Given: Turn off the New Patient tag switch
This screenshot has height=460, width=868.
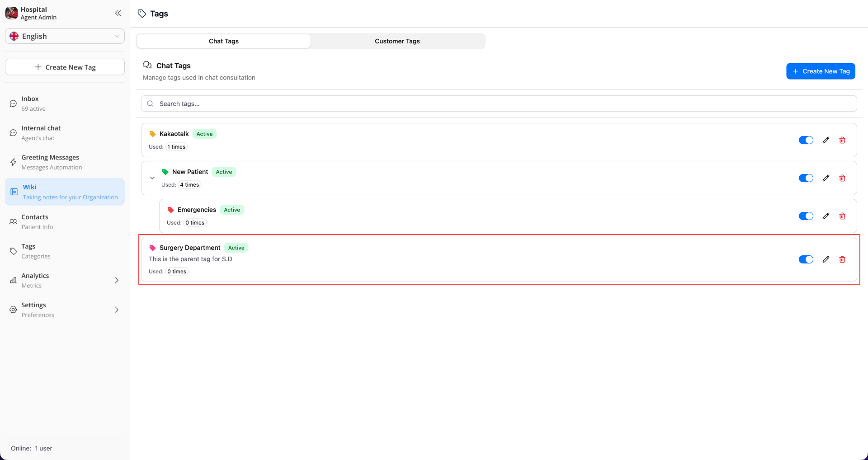Looking at the screenshot, I should [806, 178].
